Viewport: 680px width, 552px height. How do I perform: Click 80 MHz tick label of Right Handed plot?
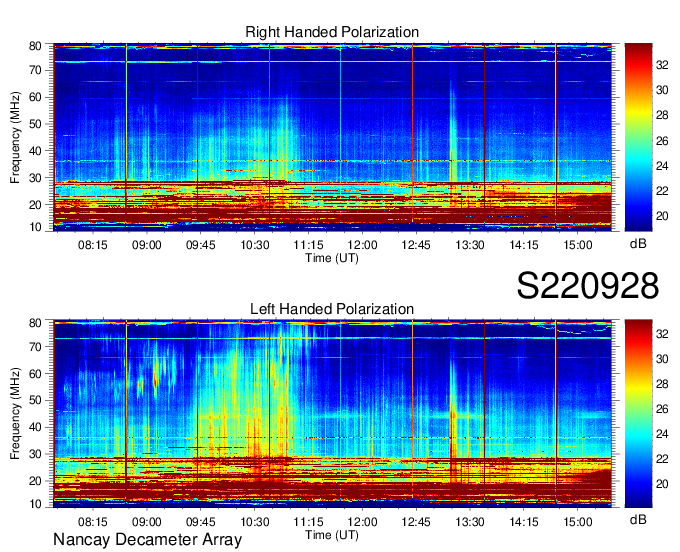point(35,46)
